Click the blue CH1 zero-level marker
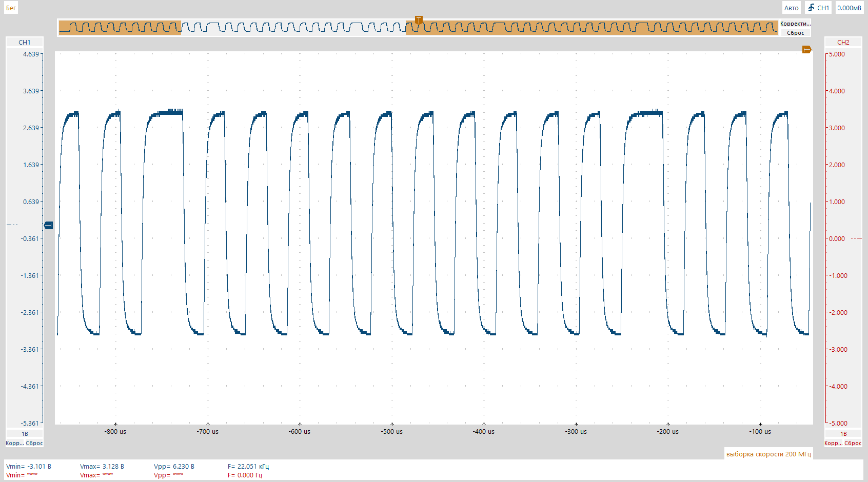 [49, 225]
